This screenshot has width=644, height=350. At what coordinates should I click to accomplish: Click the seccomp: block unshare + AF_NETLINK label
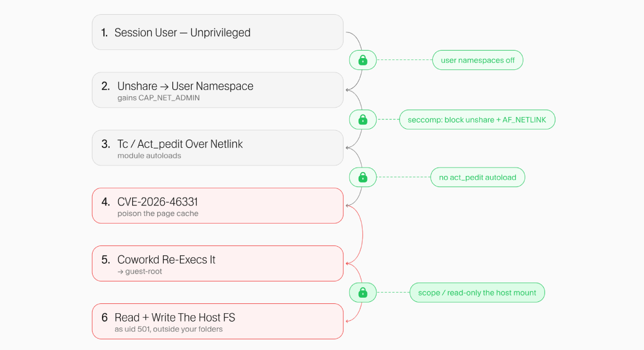pos(477,120)
